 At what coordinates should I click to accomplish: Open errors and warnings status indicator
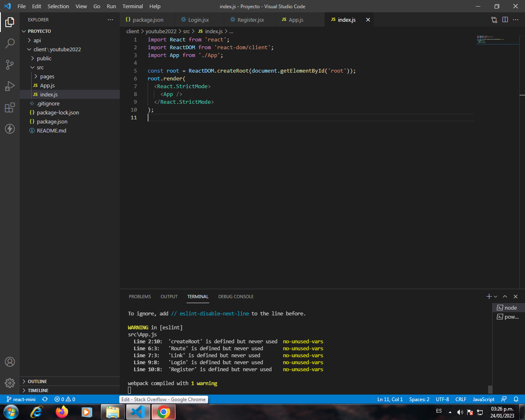coord(65,399)
